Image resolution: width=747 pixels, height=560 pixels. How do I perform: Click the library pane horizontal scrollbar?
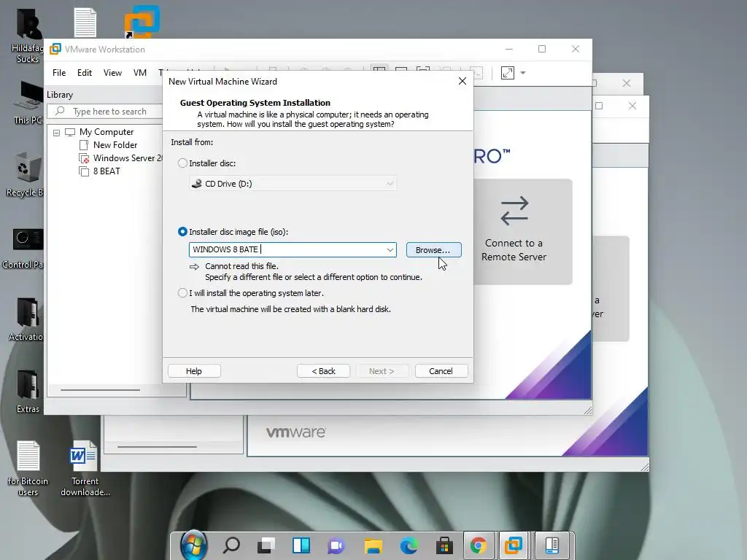(x=100, y=390)
